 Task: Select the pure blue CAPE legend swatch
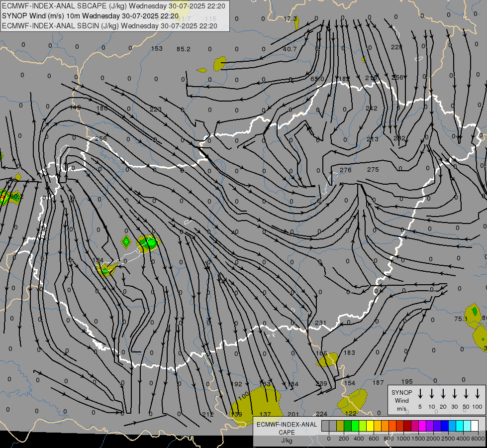(x=444, y=426)
